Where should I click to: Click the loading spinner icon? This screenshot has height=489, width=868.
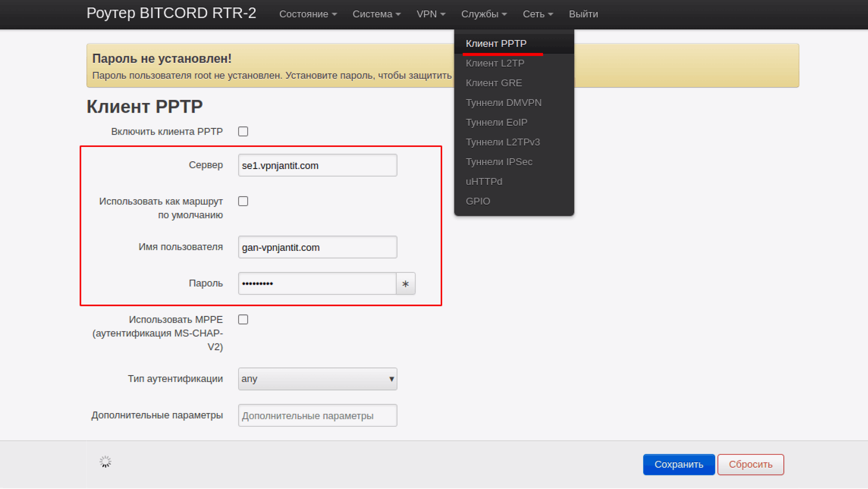(105, 461)
